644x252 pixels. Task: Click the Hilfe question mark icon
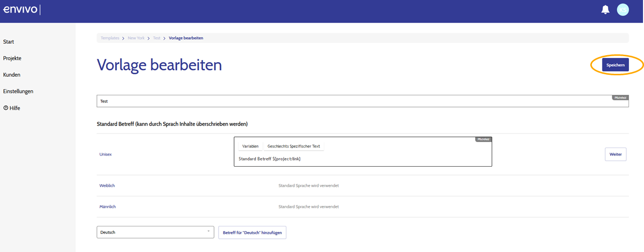pyautogui.click(x=6, y=108)
